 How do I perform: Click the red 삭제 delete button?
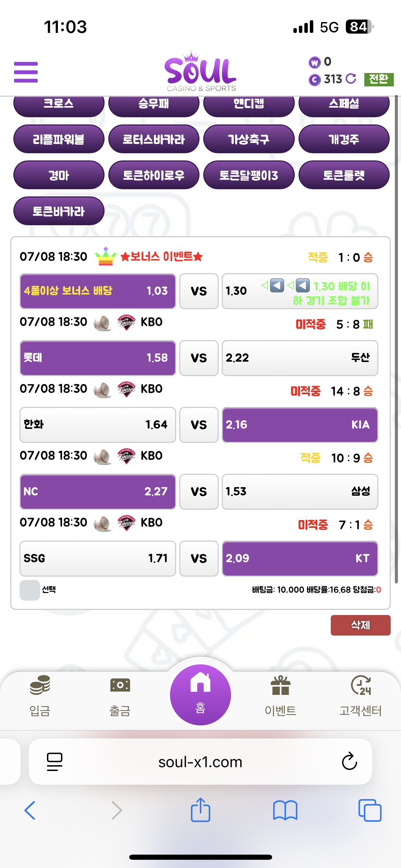pos(361,625)
